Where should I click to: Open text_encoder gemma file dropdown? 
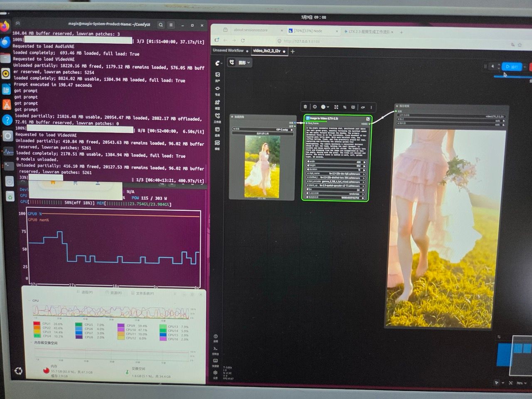[336, 182]
